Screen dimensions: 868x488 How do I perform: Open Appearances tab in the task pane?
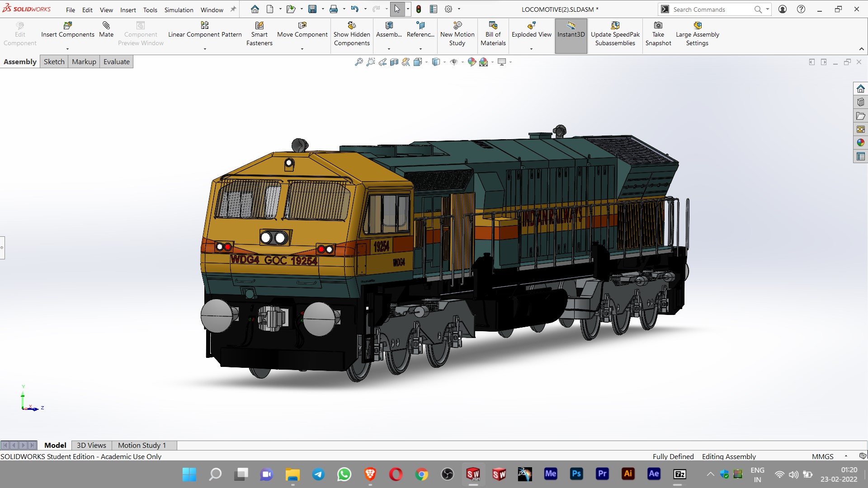861,143
